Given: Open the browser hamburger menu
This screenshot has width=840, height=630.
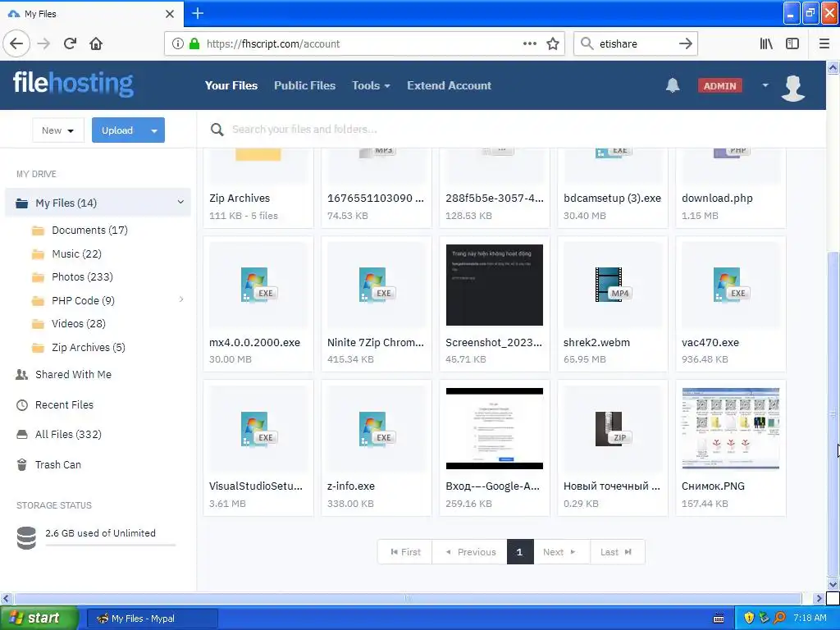Looking at the screenshot, I should (824, 43).
